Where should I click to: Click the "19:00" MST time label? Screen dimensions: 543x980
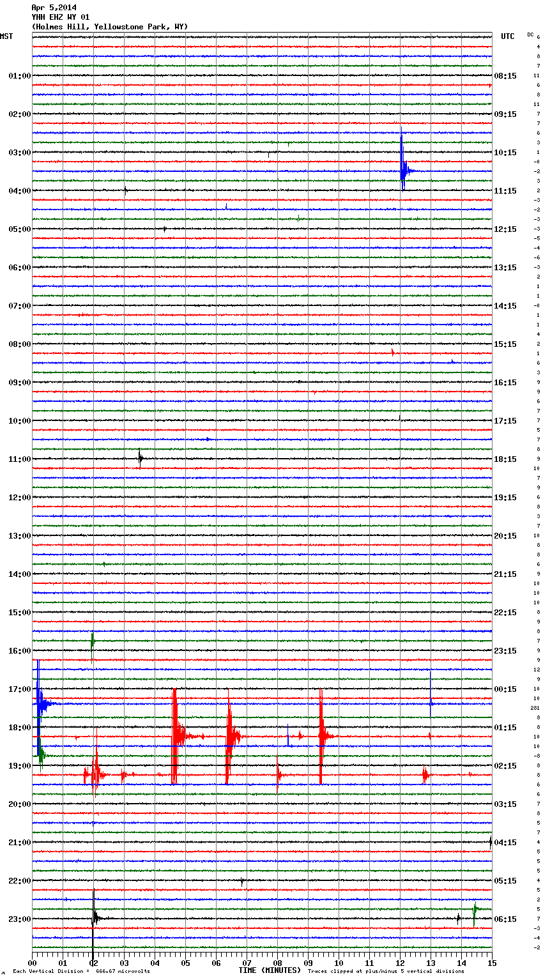coord(20,766)
